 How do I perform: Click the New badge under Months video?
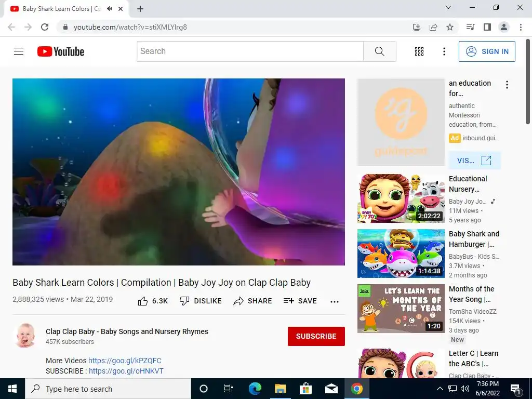[457, 340]
